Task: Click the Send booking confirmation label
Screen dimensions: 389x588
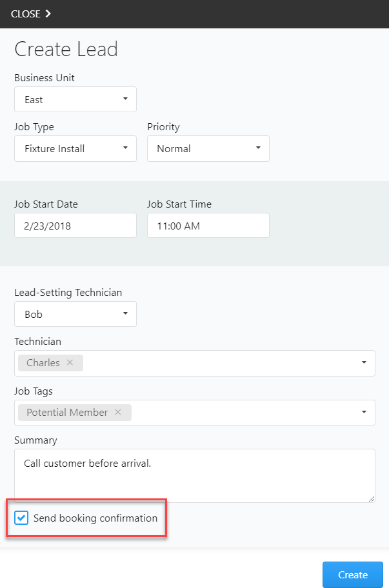Action: click(95, 518)
